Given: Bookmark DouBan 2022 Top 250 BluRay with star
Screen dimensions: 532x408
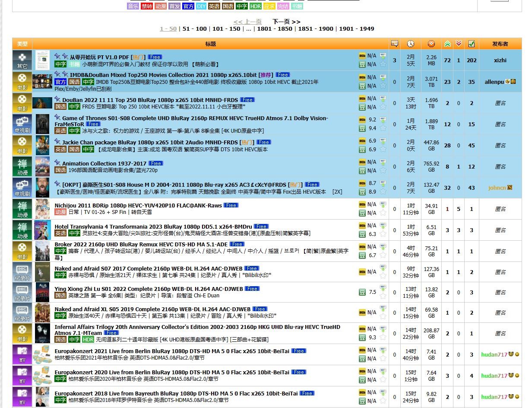Looking at the screenshot, I should 383,107.
